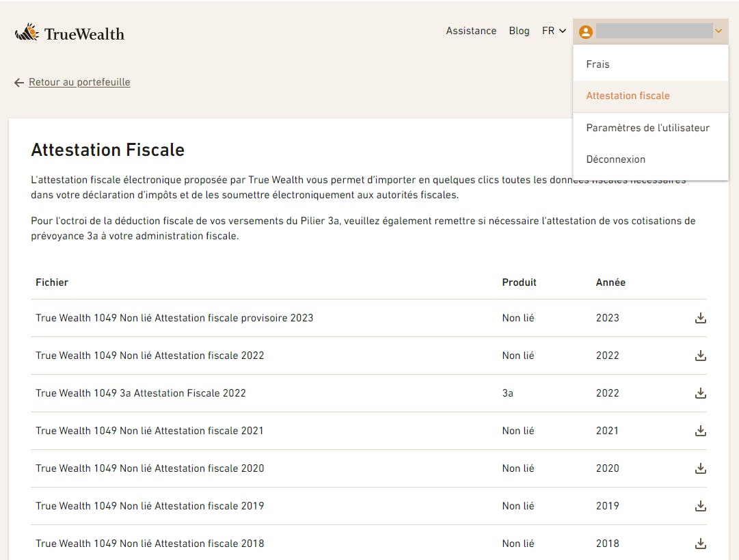
Task: Collapse the user account menu chevron
Action: [x=718, y=31]
